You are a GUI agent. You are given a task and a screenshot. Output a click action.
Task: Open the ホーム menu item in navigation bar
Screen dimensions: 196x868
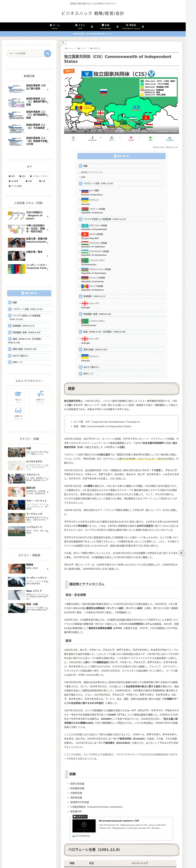(x=55, y=27)
